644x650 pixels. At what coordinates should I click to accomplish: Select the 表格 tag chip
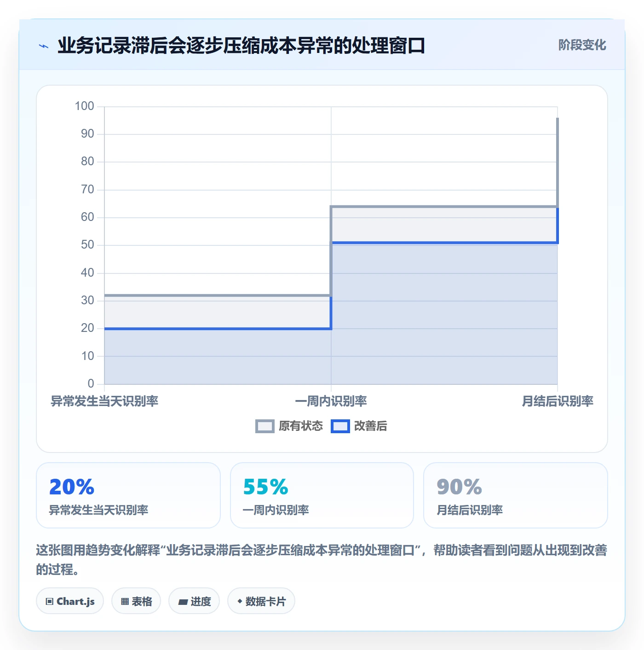tap(136, 601)
